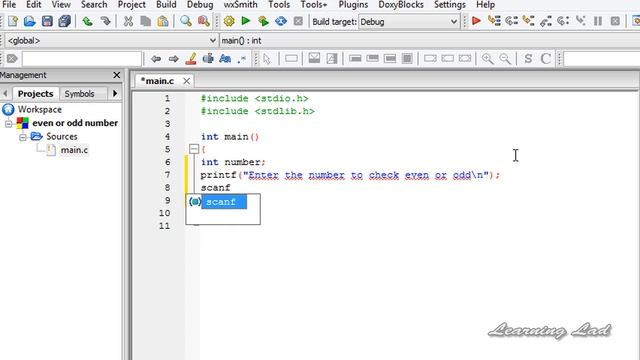Create a new file with the toolbar icon

[x=13, y=21]
